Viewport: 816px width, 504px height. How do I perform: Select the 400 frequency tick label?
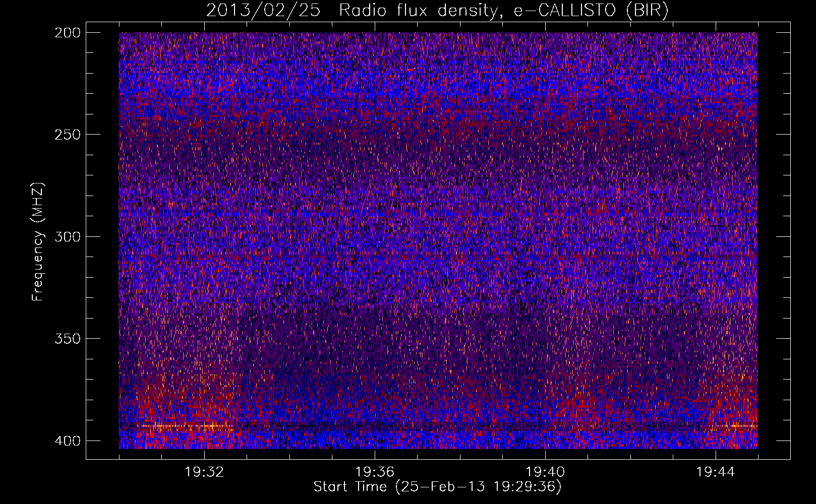click(x=67, y=441)
